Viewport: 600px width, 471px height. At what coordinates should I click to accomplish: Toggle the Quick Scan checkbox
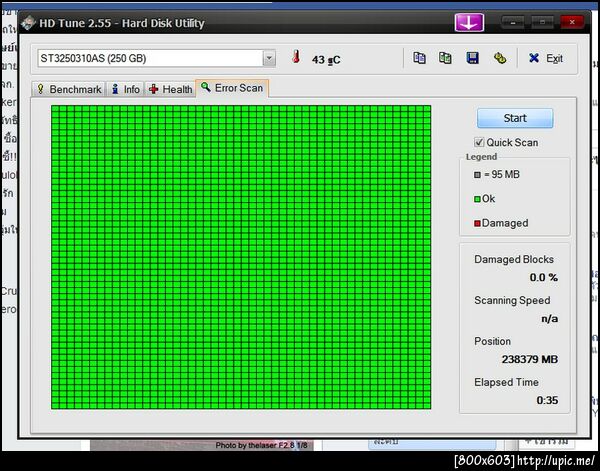click(479, 142)
